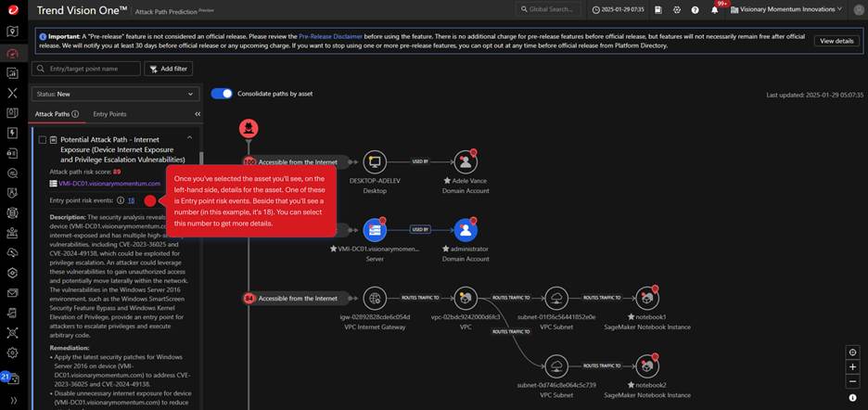Click info icon on Attack Paths tab
The image size is (868, 410).
click(x=75, y=113)
